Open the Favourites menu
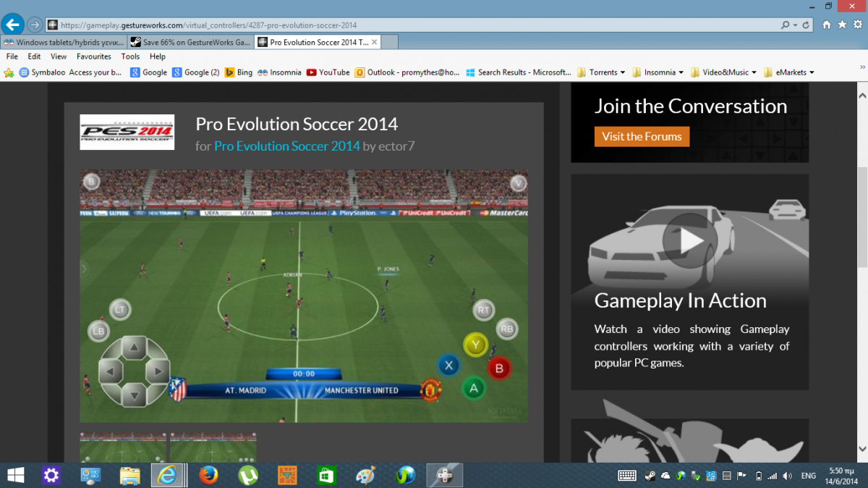This screenshot has height=488, width=868. [94, 56]
